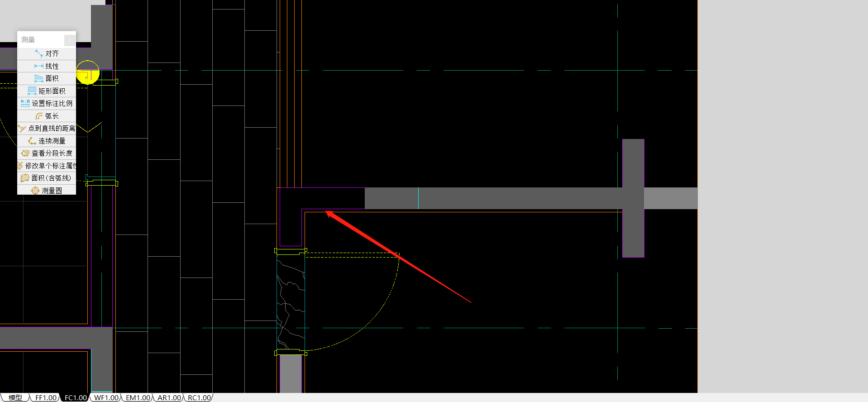The image size is (868, 402).
Task: Start the 连续测量 continuous measurement tool
Action: (x=47, y=141)
